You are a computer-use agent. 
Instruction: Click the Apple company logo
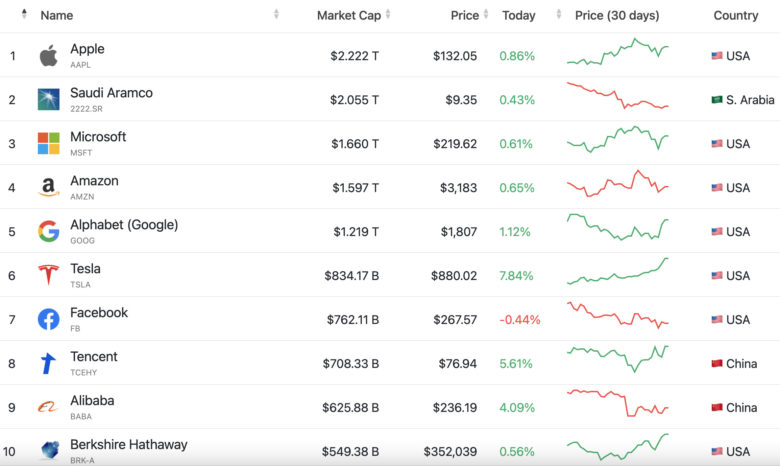point(48,55)
